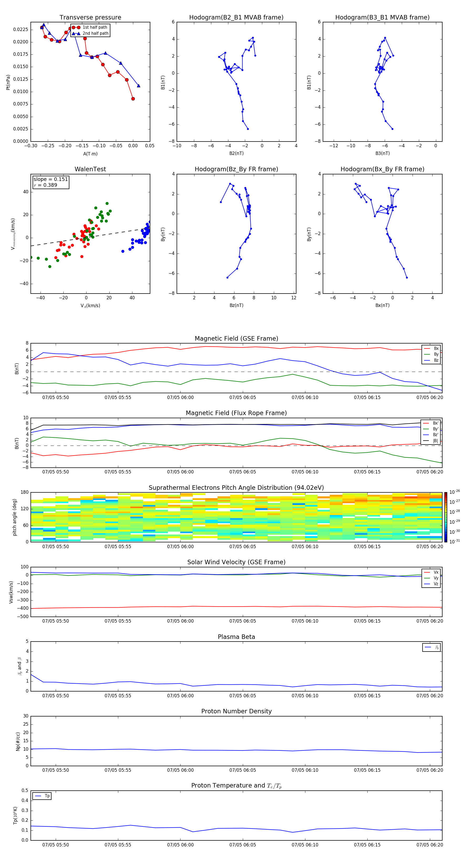Click the 'Vz' solar wind legend entry
Image resolution: width=473 pixels, height=868 pixels.
(x=431, y=584)
